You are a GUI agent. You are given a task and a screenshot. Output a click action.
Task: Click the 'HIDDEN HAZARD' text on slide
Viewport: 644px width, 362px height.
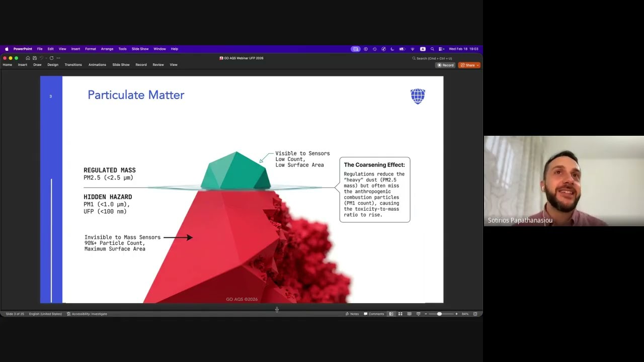108,197
